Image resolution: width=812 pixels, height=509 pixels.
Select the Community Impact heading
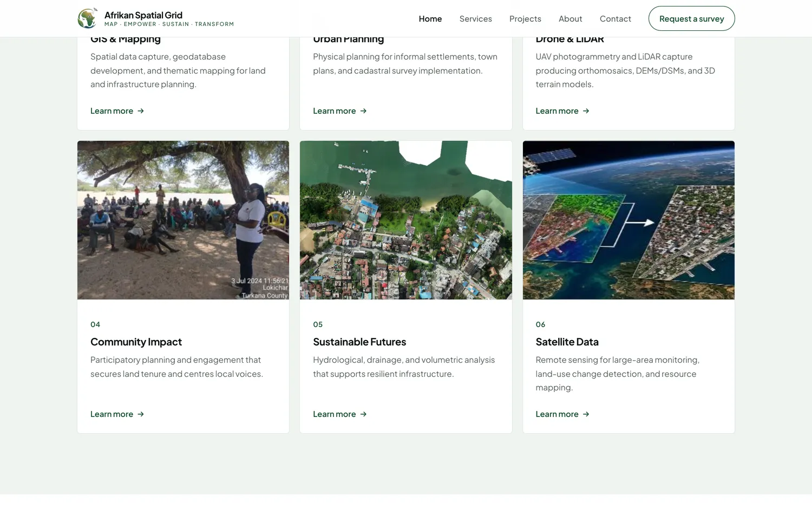tap(136, 342)
